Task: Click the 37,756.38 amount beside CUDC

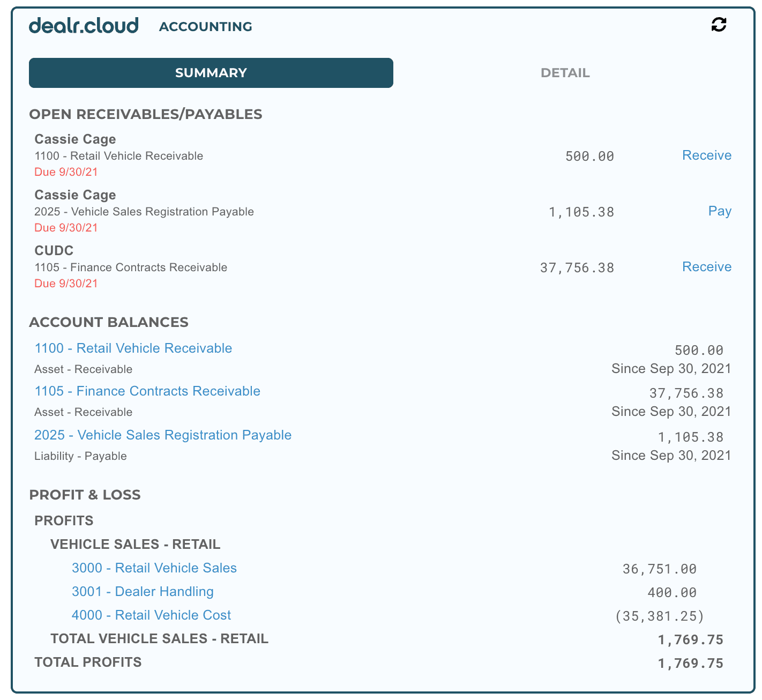Action: [x=577, y=268]
